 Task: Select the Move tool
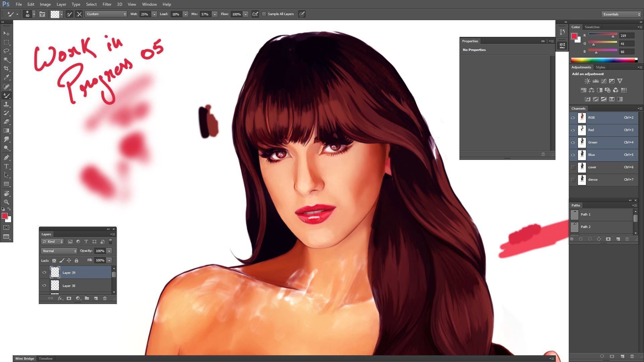point(6,34)
